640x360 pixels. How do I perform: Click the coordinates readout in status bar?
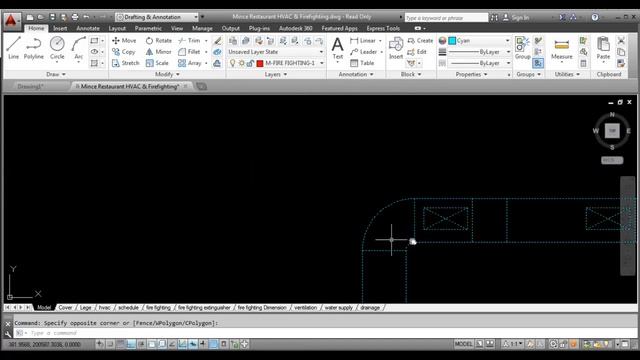[x=45, y=344]
